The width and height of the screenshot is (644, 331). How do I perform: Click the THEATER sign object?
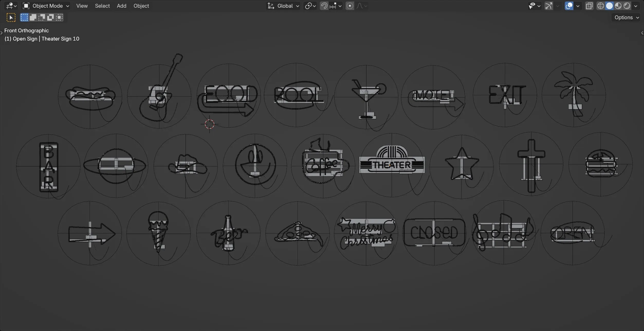coord(392,165)
